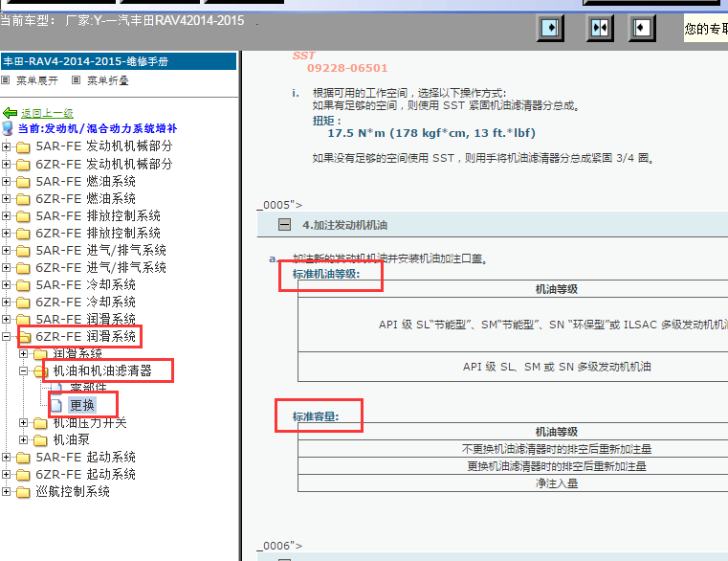Expand 6ZR-FE 发动机机械部分 tree node

[x=6, y=164]
